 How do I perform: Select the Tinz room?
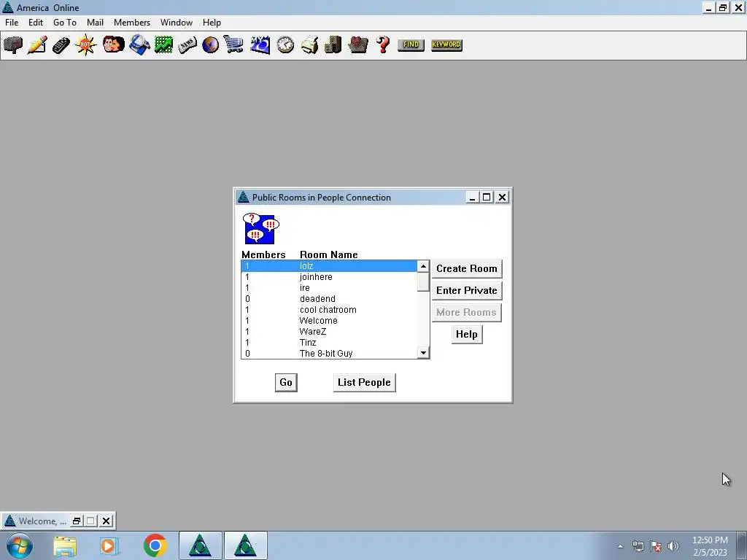click(x=329, y=343)
